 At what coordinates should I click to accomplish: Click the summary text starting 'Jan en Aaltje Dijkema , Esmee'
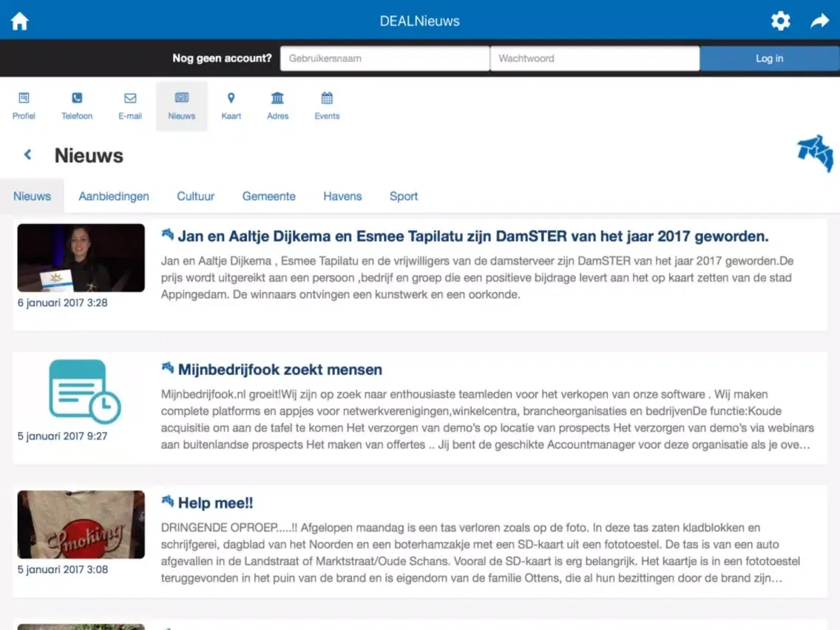click(x=478, y=277)
